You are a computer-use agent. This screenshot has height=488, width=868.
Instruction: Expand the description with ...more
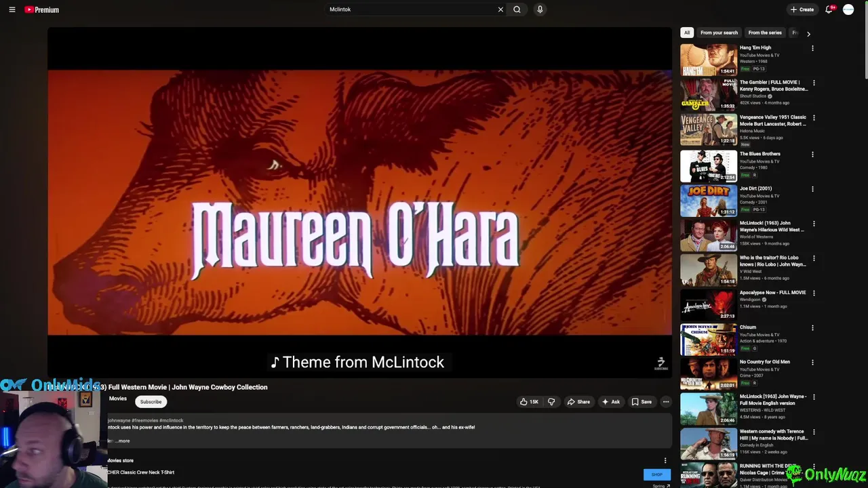click(122, 441)
